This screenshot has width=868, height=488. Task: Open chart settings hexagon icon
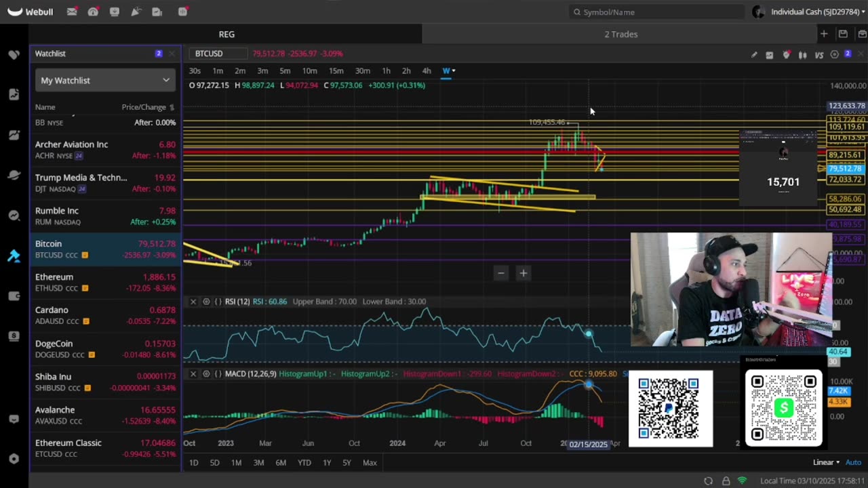835,55
